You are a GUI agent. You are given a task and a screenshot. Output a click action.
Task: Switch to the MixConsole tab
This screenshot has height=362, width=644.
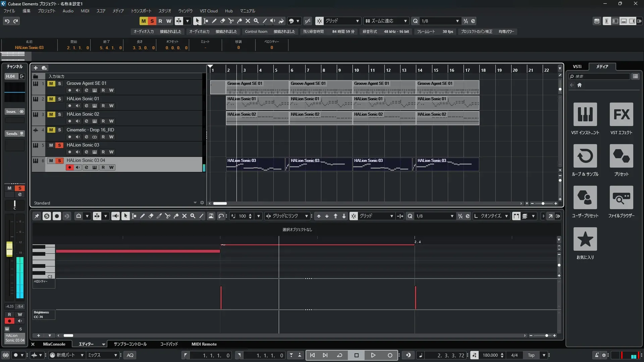point(54,344)
